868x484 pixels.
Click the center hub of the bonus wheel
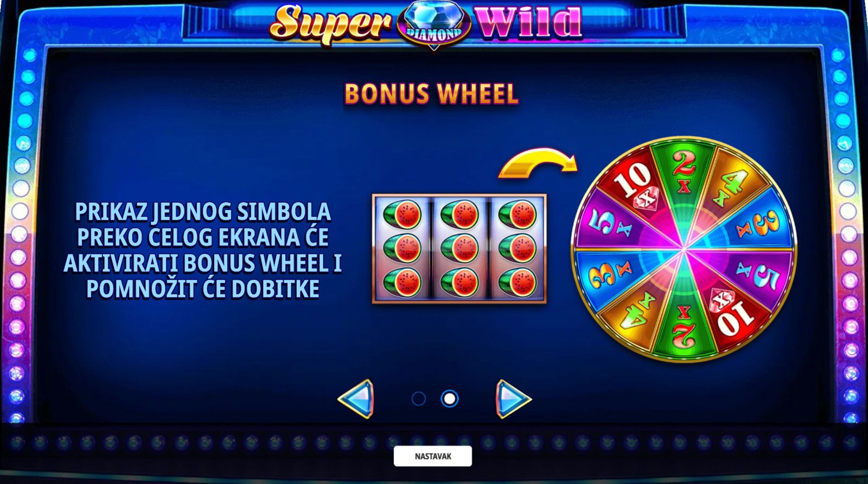coord(684,249)
